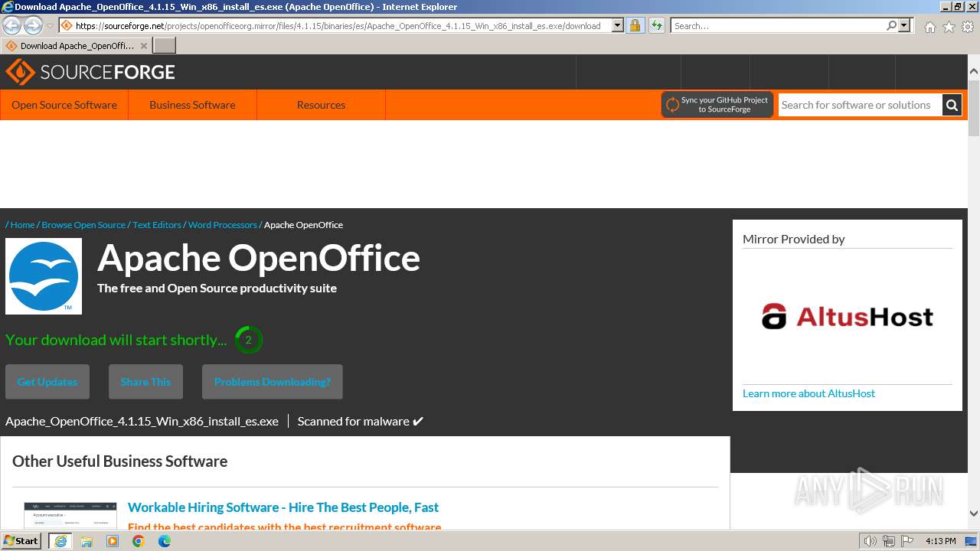Click the search magnifier icon in IE
Viewport: 980px width, 551px height.
click(x=891, y=26)
